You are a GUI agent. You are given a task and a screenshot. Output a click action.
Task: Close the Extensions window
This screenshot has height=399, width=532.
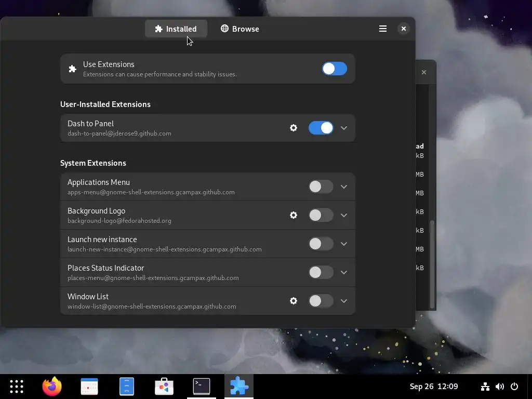click(403, 29)
